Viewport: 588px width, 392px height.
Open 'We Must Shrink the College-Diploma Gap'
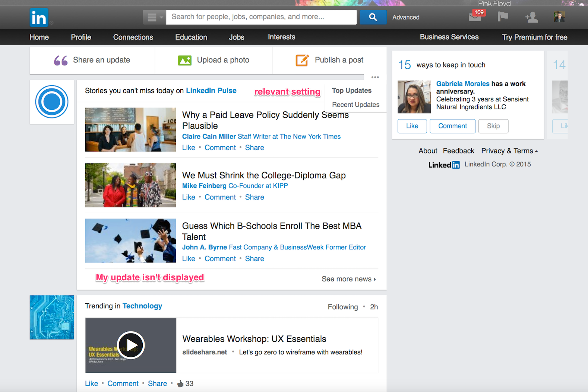(264, 175)
